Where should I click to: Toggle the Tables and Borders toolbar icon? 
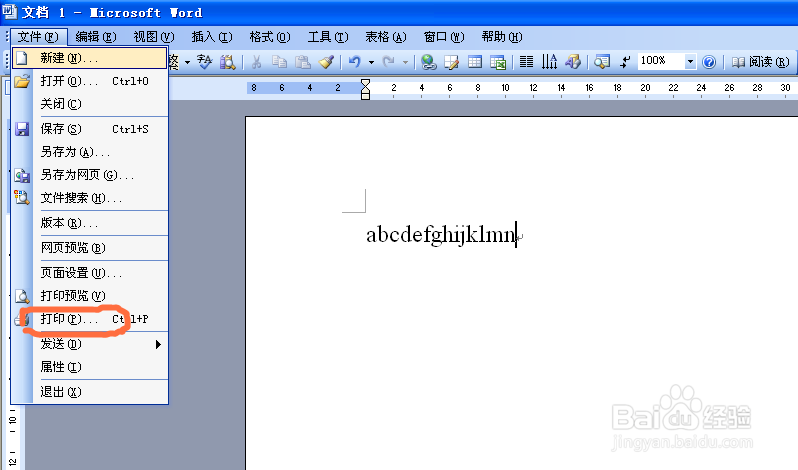pos(451,62)
